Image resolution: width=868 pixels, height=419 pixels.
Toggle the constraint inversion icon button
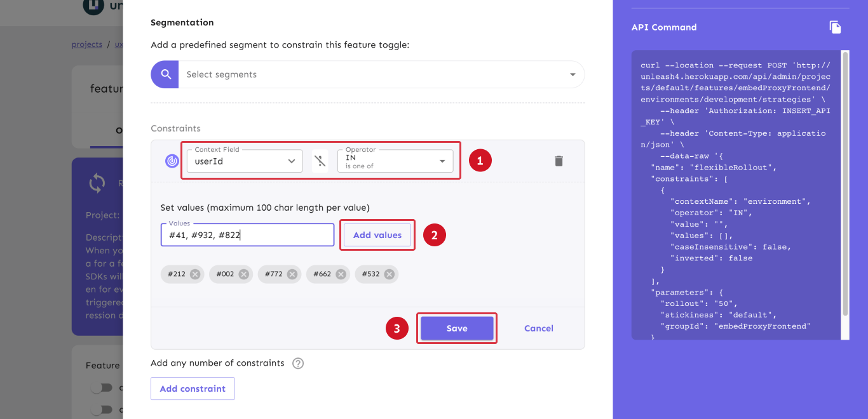point(321,161)
